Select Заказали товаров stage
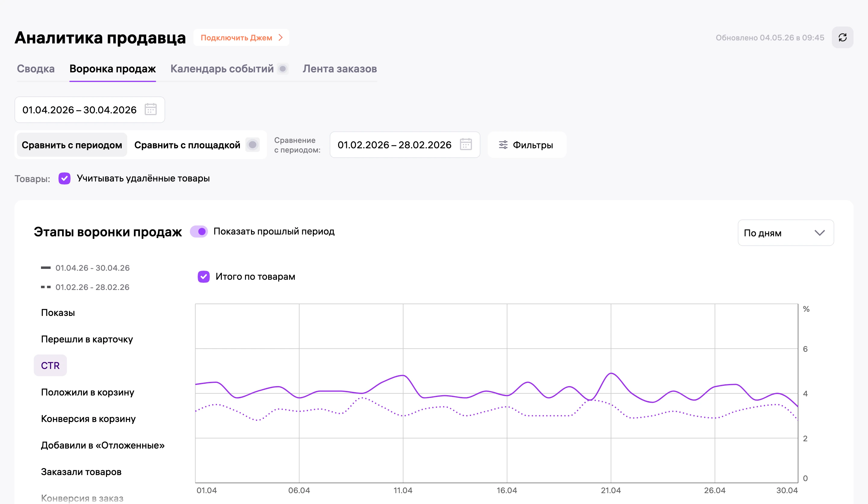This screenshot has height=504, width=868. point(81,472)
